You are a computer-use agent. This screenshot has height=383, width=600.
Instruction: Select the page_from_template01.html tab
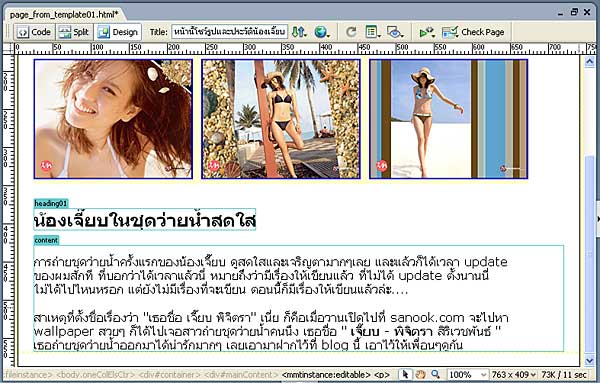pos(64,15)
